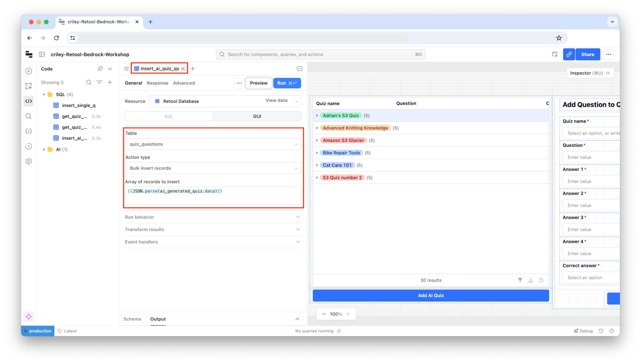Click the Question Enter value field
Image resolution: width=641 pixels, height=364 pixels.
tap(591, 157)
